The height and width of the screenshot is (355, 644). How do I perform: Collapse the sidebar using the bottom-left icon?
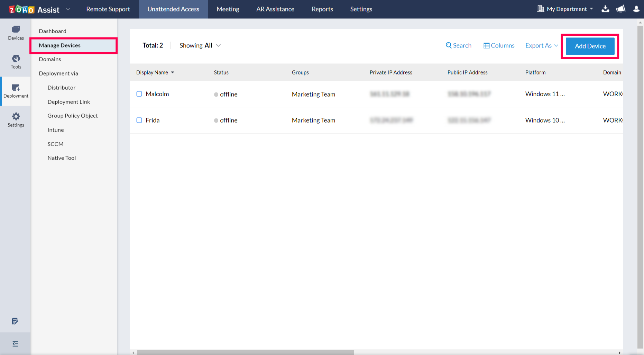click(15, 343)
